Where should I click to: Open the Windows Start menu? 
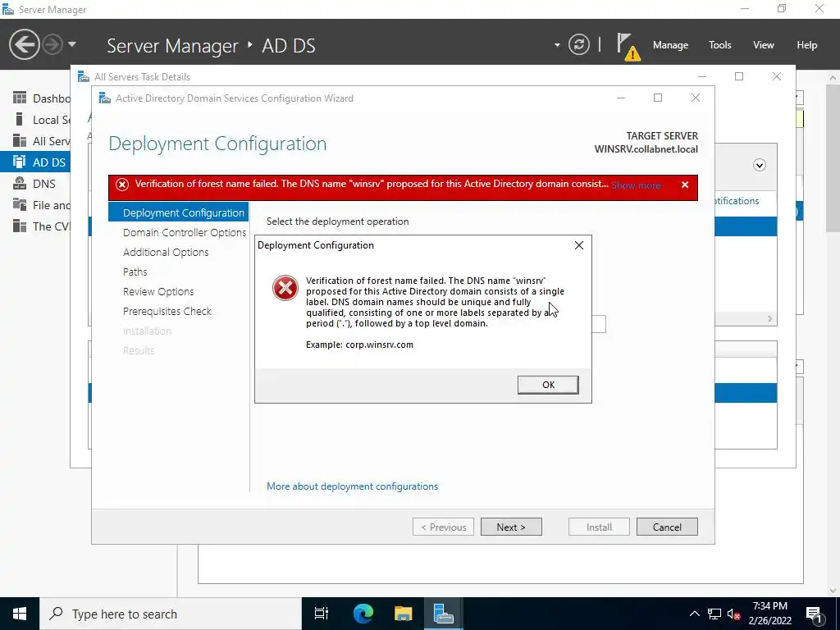pos(20,614)
